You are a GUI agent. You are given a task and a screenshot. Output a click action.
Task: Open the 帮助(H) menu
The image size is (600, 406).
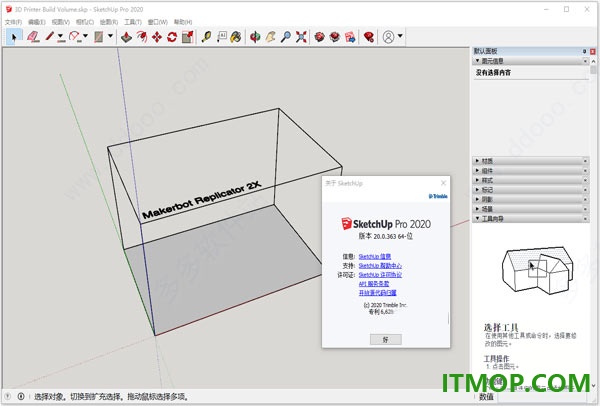click(183, 22)
